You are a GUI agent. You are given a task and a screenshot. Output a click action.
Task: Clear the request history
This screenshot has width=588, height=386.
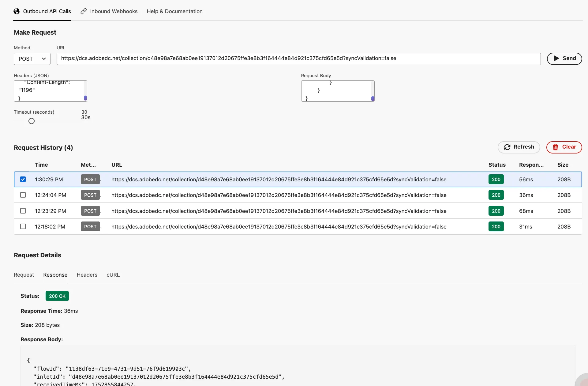[x=564, y=147]
